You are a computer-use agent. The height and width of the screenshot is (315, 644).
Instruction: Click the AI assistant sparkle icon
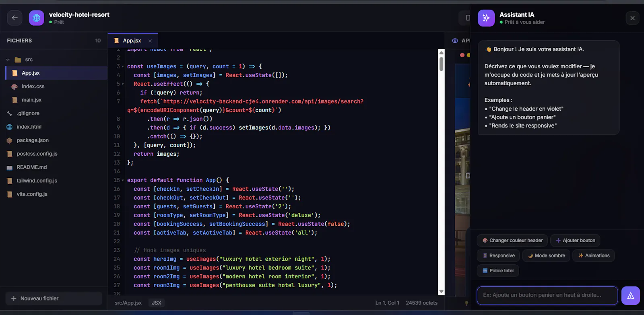click(x=486, y=18)
